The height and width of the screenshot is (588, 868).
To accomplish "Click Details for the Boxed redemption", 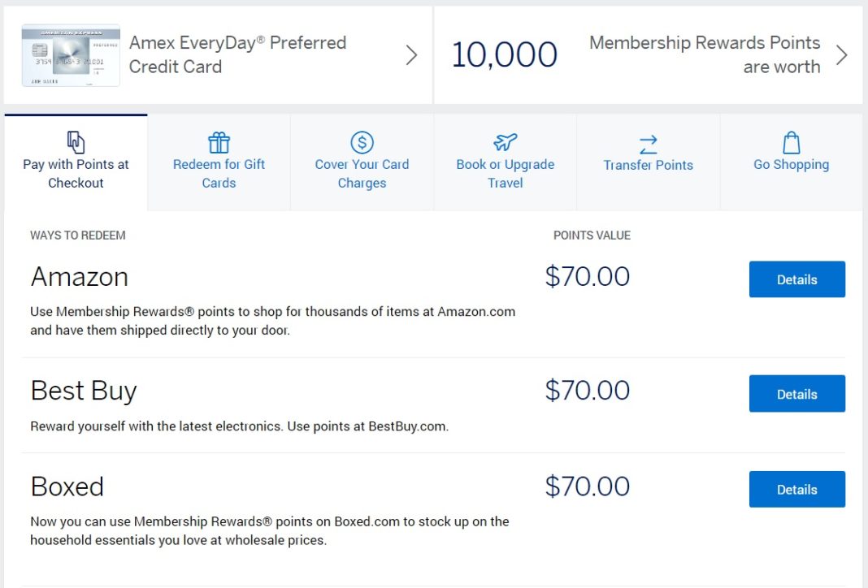I will [796, 489].
